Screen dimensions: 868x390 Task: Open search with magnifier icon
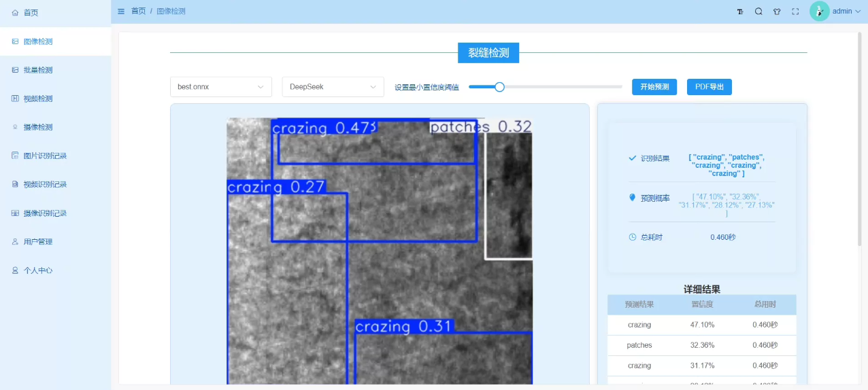[758, 12]
